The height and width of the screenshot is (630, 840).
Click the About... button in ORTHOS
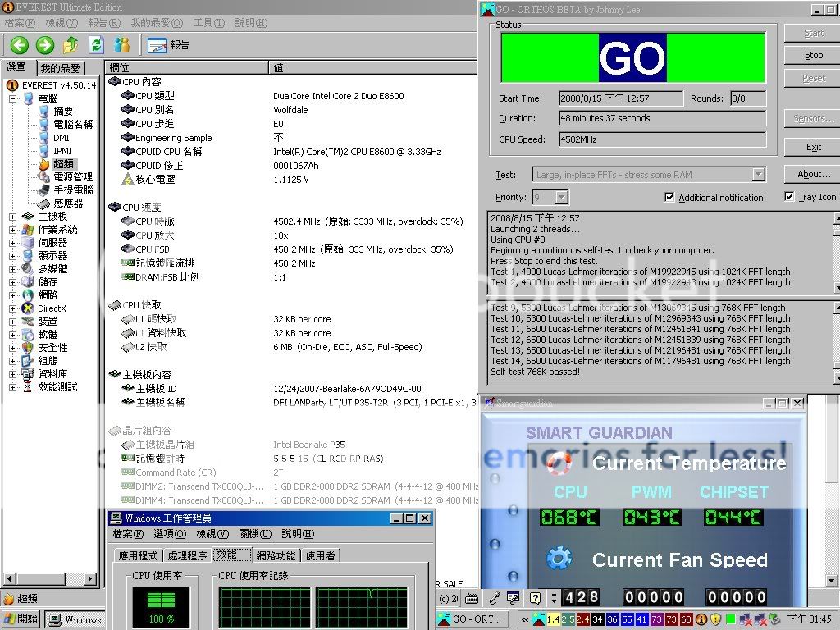coord(813,174)
